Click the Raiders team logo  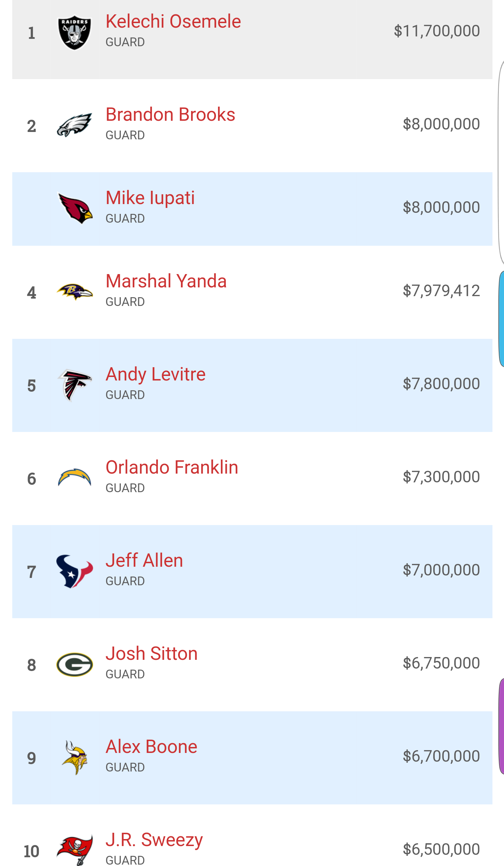click(x=75, y=33)
